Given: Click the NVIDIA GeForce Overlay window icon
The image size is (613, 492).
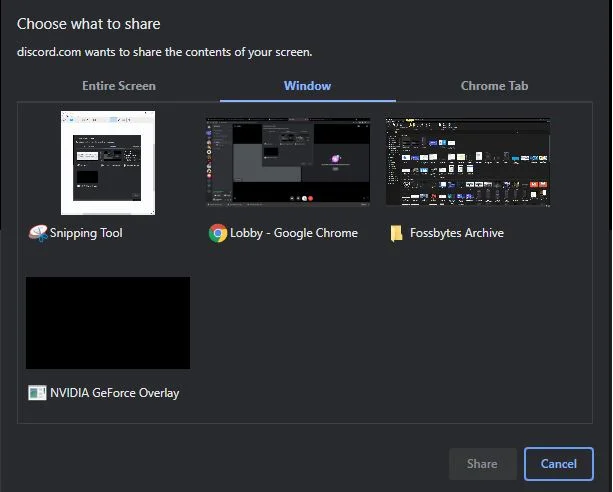Looking at the screenshot, I should pyautogui.click(x=37, y=393).
